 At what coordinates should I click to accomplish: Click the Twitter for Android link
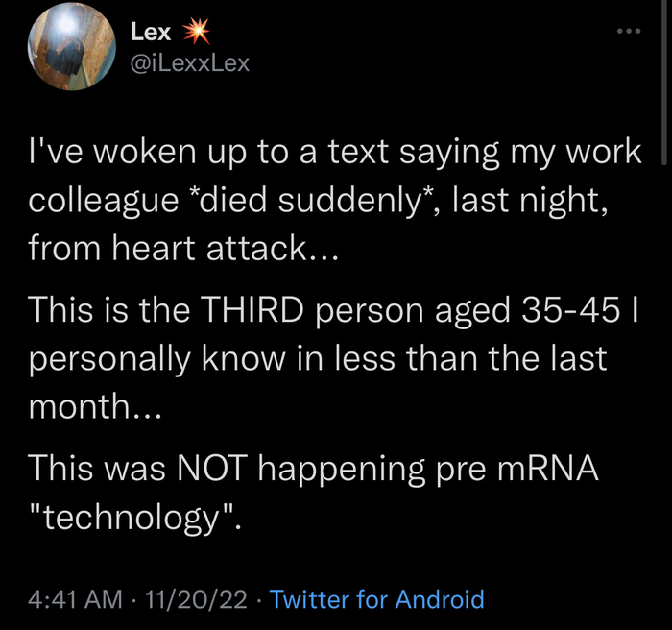point(377,600)
